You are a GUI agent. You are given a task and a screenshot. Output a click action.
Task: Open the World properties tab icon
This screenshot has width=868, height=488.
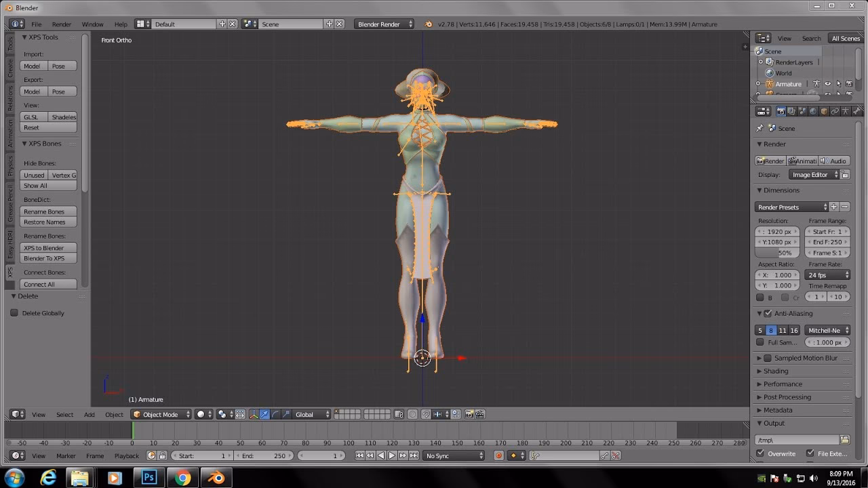tap(813, 111)
